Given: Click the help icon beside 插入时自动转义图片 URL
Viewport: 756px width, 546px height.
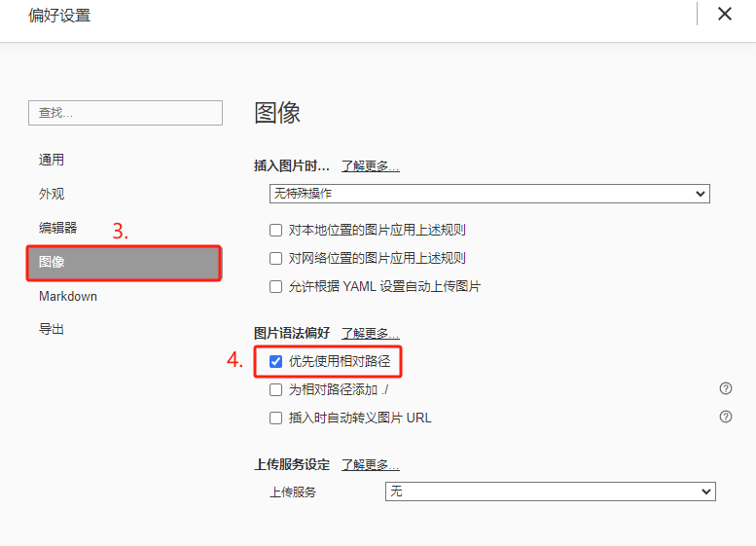Looking at the screenshot, I should tap(726, 417).
